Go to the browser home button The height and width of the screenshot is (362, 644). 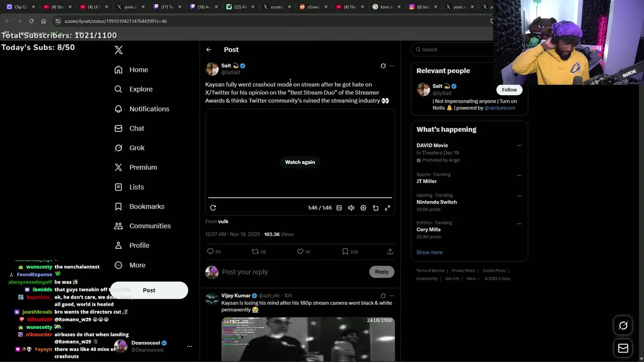coord(43,21)
